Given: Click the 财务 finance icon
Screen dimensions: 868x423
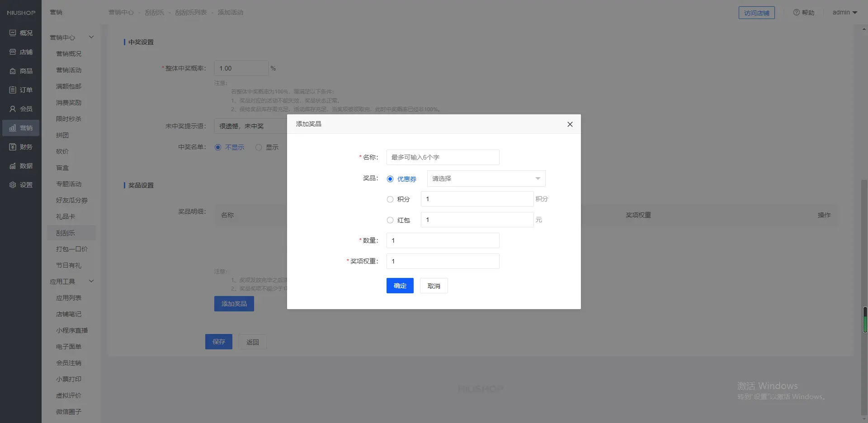Looking at the screenshot, I should tap(13, 147).
